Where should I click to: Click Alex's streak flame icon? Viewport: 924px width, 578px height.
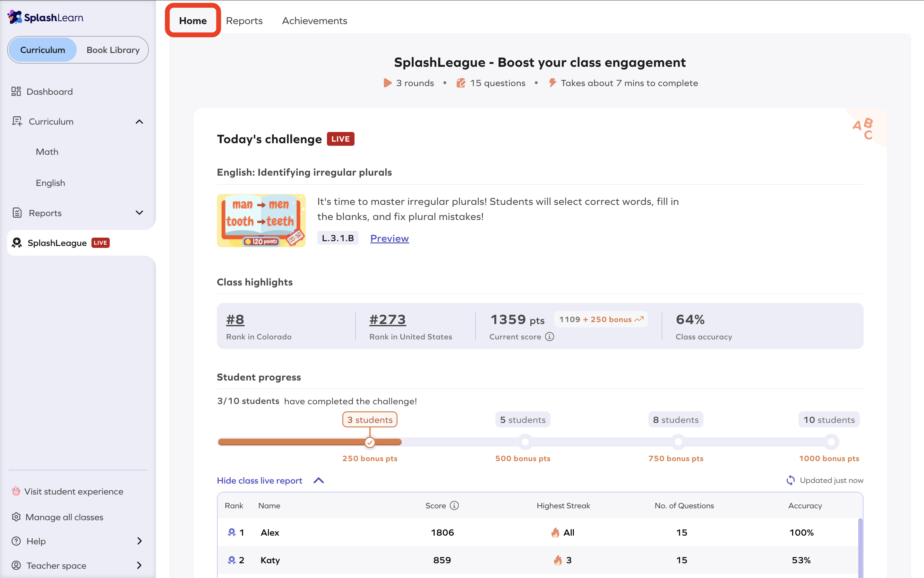[556, 532]
